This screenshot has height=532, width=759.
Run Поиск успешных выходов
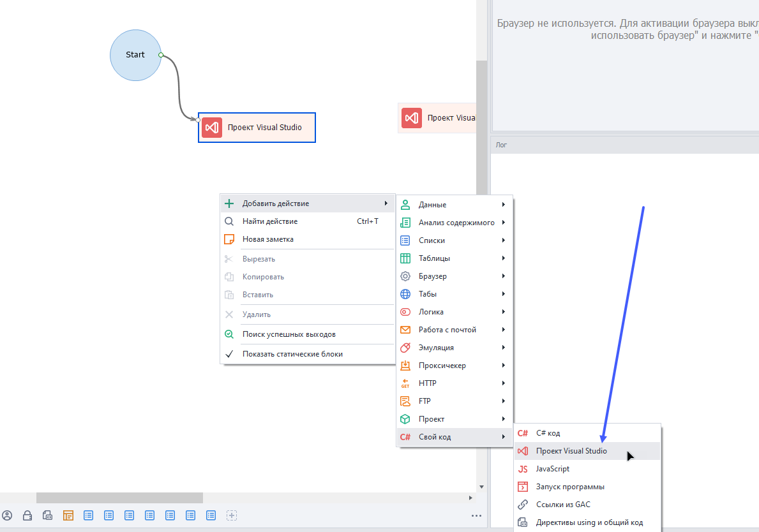[x=308, y=335]
